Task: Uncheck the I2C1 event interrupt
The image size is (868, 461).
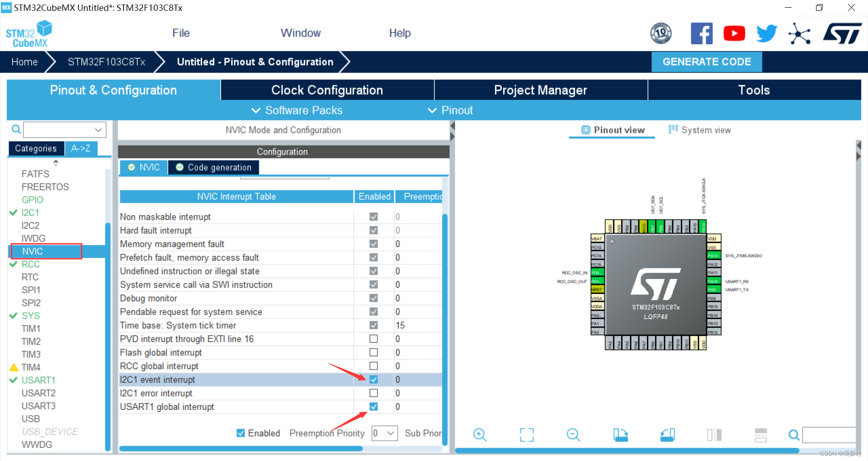Action: click(x=373, y=379)
